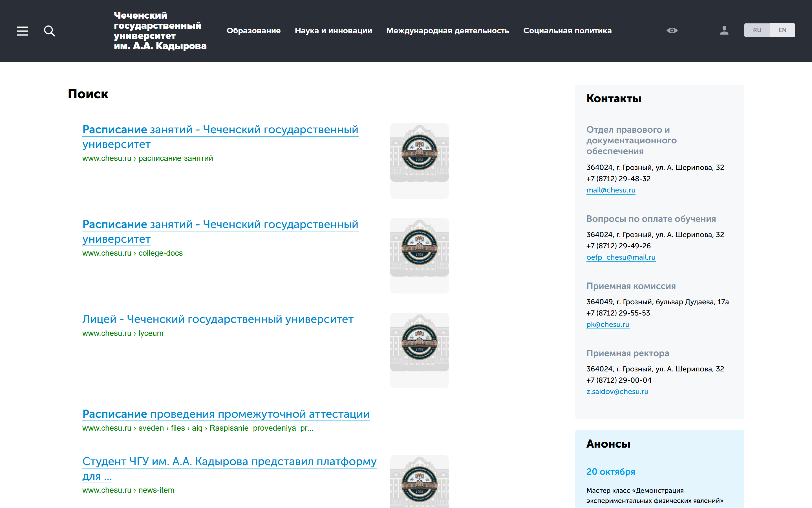Click phone +7 (8712) 29-49-26

click(618, 246)
